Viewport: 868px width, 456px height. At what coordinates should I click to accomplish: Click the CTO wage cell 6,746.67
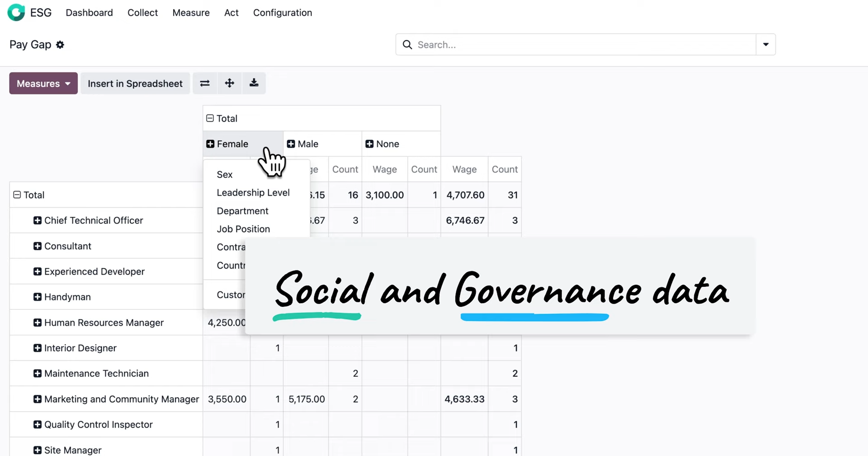[x=464, y=220]
